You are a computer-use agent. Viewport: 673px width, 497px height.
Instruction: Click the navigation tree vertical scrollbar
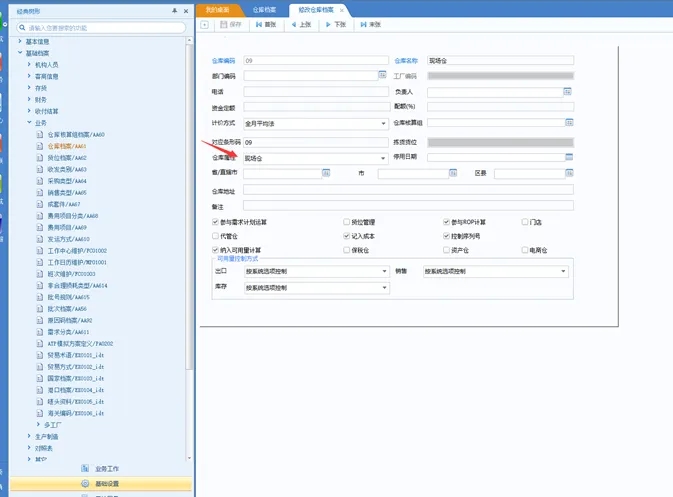click(x=189, y=206)
